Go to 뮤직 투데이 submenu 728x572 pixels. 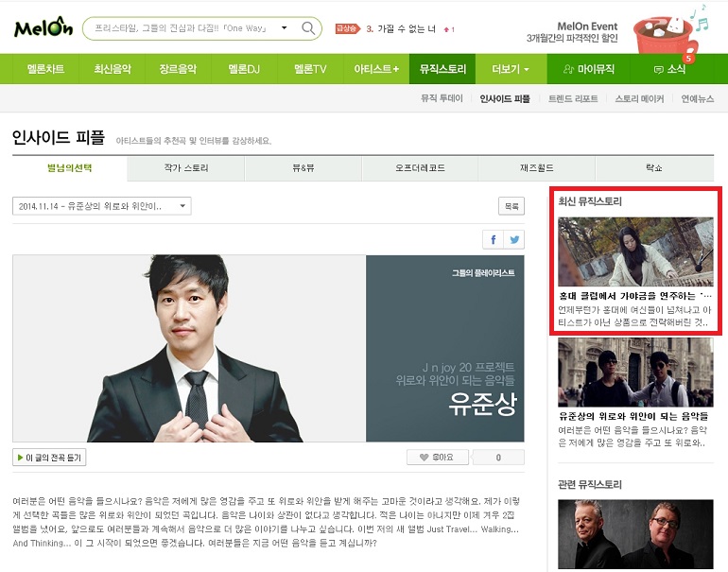[x=442, y=98]
